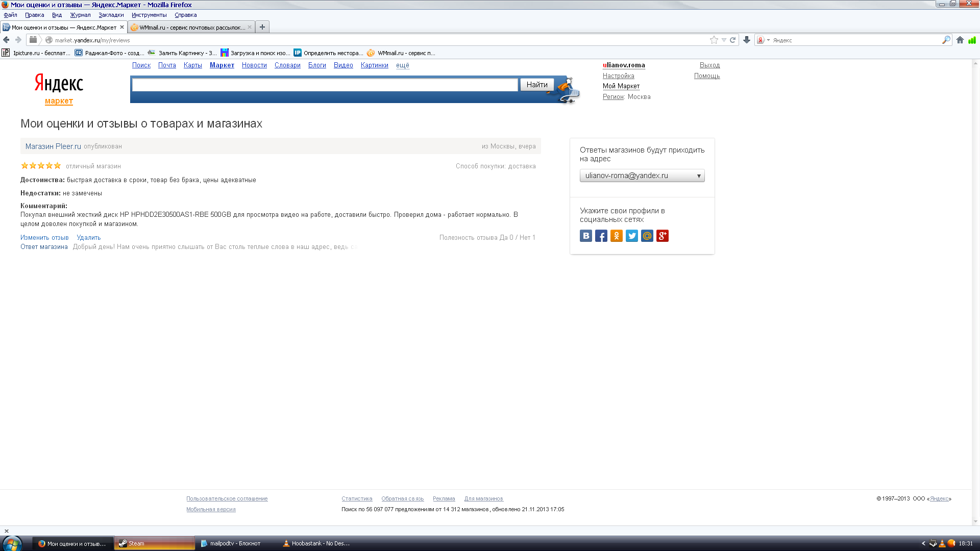Click the Google Plus social profile icon
This screenshot has width=980, height=551.
pyautogui.click(x=663, y=236)
